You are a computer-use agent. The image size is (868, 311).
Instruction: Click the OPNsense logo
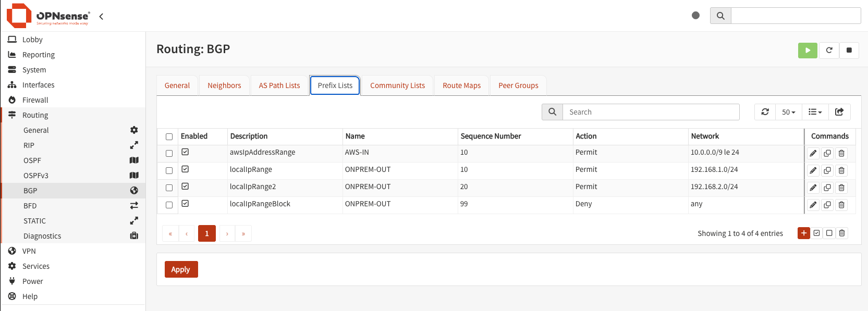point(48,16)
